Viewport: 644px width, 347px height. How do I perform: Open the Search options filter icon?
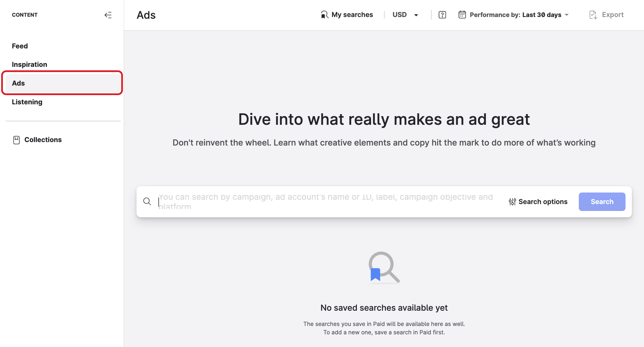point(512,201)
